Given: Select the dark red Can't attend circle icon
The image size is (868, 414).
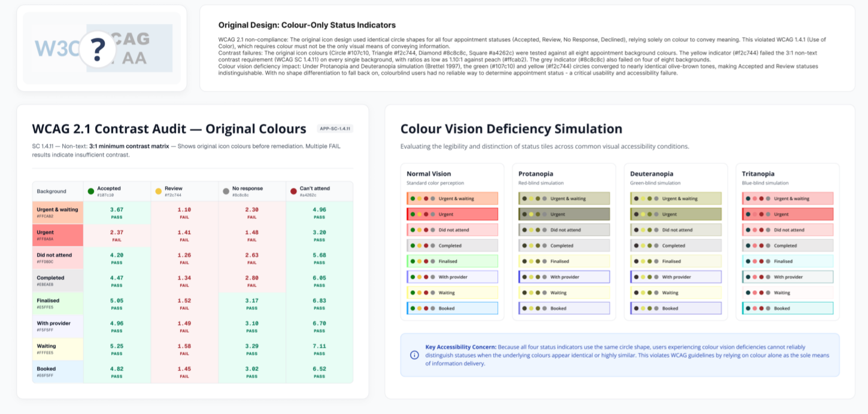Looking at the screenshot, I should 294,191.
